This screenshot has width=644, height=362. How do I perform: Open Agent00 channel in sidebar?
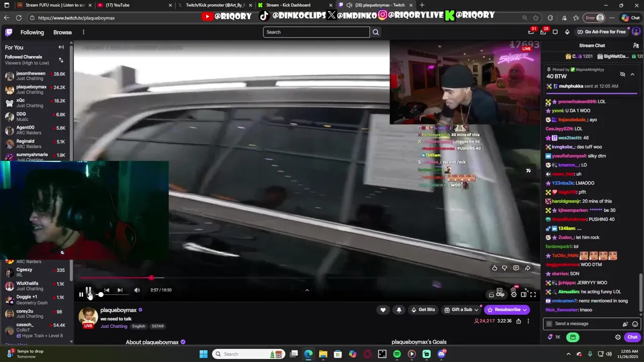(x=35, y=130)
